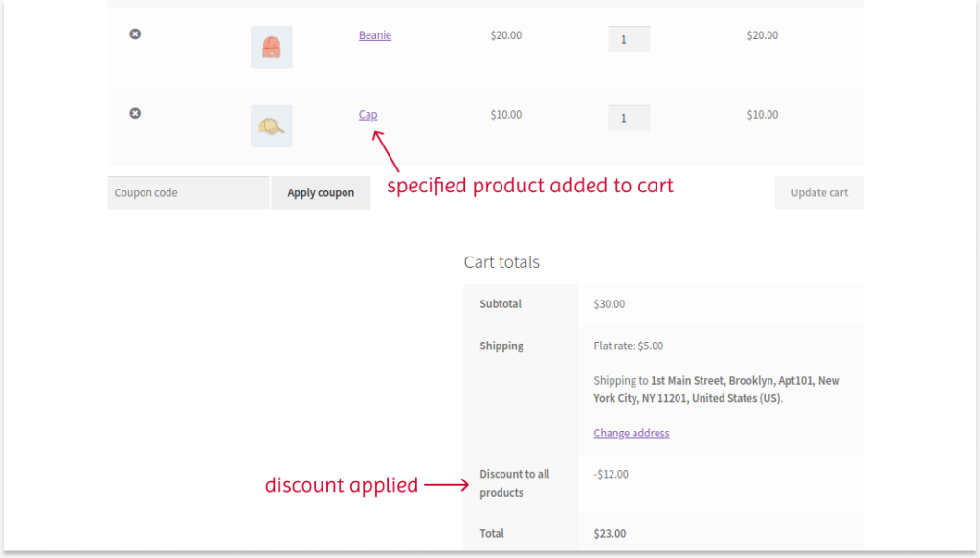
Task: Click the Total amount of $23.00
Action: coord(610,533)
